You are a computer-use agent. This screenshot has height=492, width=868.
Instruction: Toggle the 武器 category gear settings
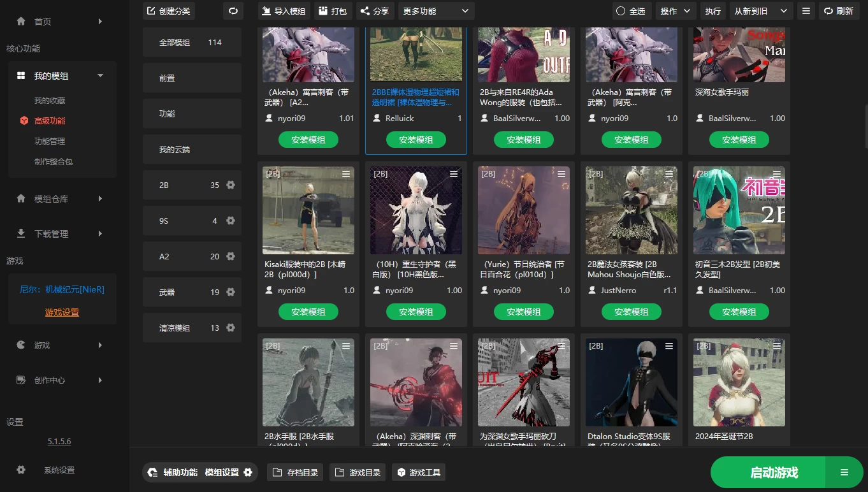(x=230, y=292)
